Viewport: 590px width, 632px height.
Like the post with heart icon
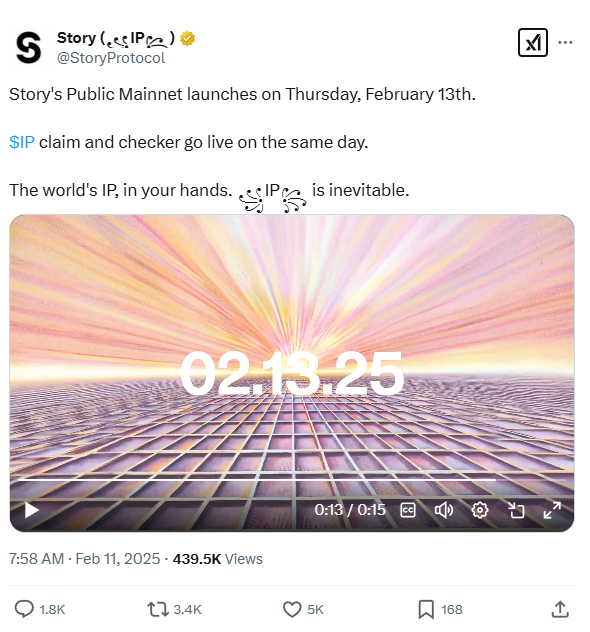tap(292, 609)
